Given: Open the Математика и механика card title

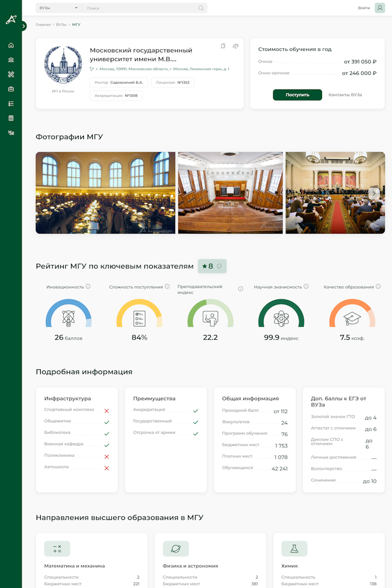Looking at the screenshot, I should click(74, 566).
